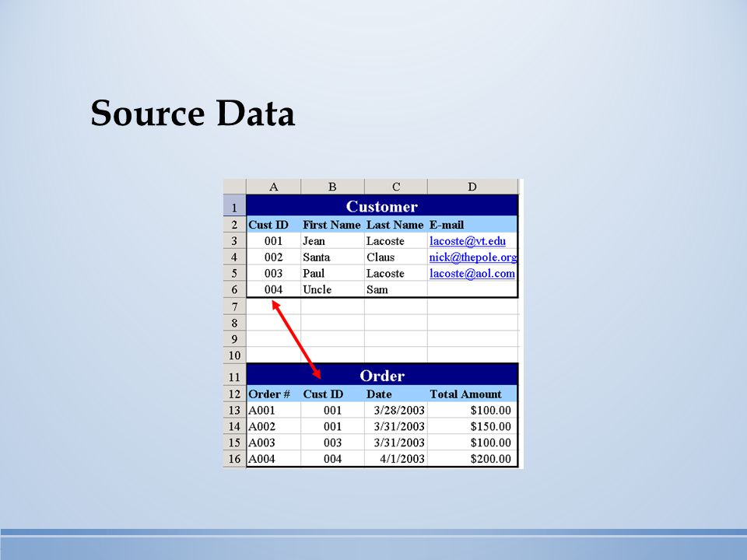Select the cell containing Jean

click(x=332, y=241)
